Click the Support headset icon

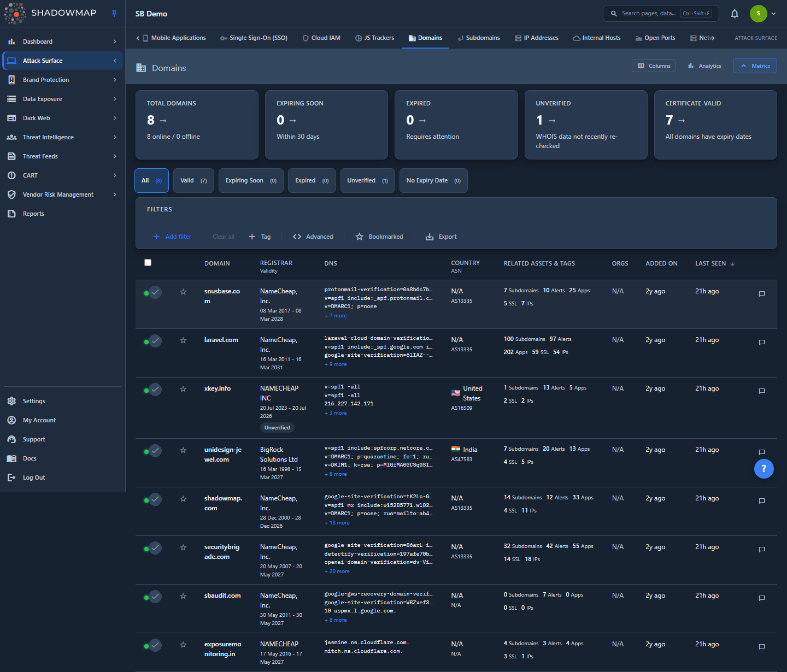click(11, 439)
